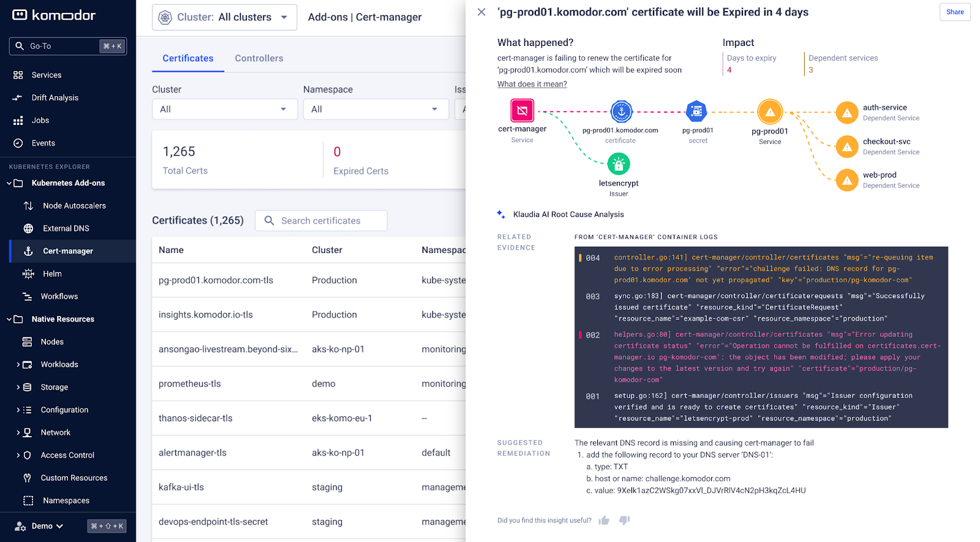Viewport: 980px width, 542px height.
Task: Expand the Workloads tree item
Action: point(18,364)
